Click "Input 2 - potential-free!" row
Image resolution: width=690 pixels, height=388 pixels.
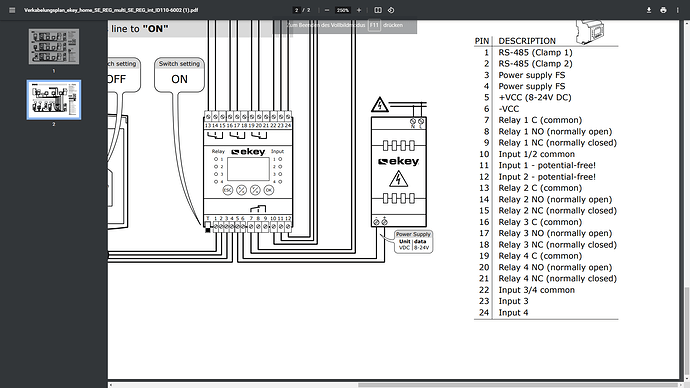tap(546, 177)
